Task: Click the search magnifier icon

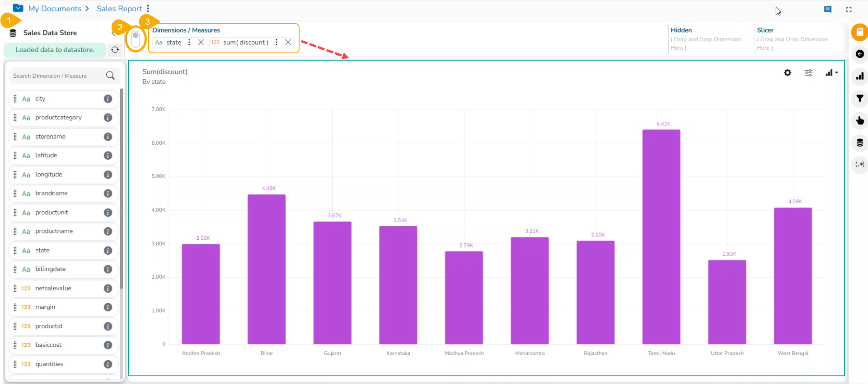Action: 110,76
